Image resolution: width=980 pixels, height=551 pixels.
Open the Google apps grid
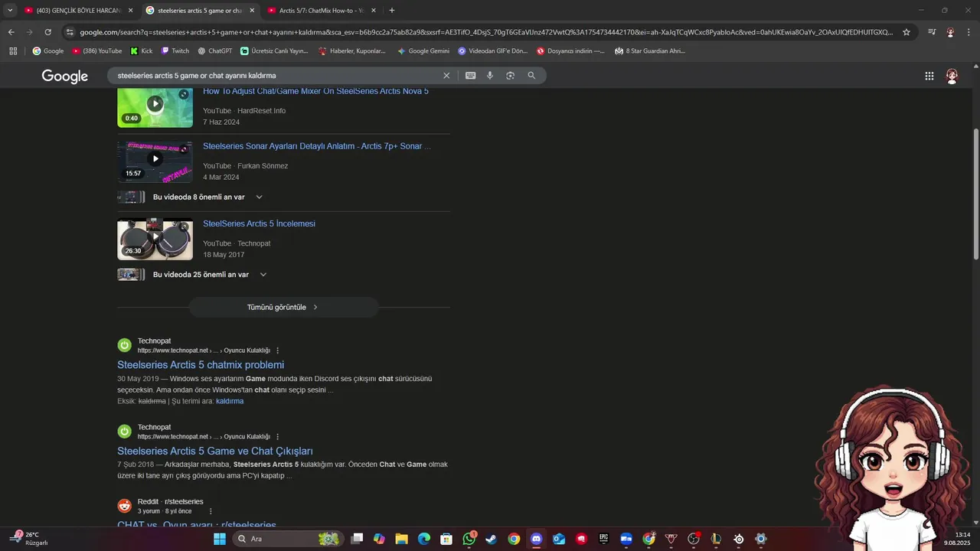[x=929, y=76]
